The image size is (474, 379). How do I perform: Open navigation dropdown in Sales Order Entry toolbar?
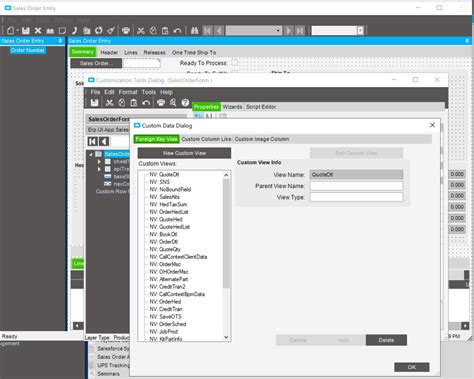click(278, 31)
